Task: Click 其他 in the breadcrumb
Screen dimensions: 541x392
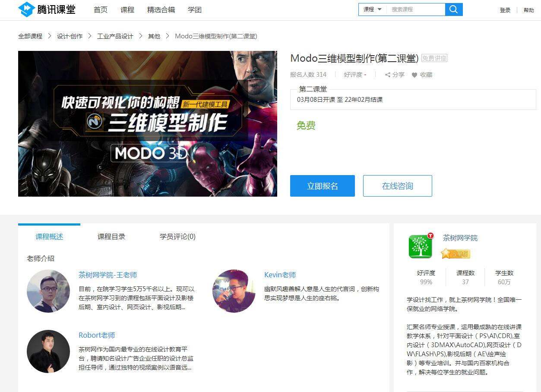Action: coord(154,36)
